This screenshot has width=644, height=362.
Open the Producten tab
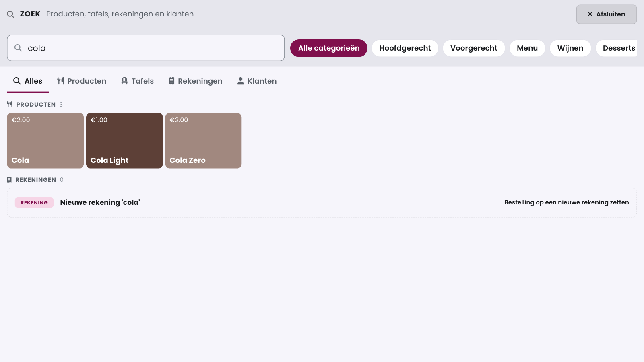82,81
